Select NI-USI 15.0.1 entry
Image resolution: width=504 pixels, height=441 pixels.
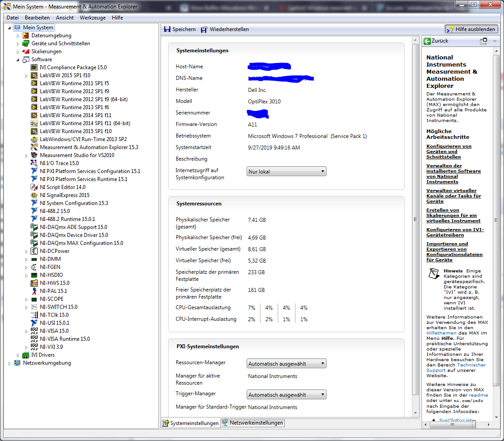[x=54, y=323]
